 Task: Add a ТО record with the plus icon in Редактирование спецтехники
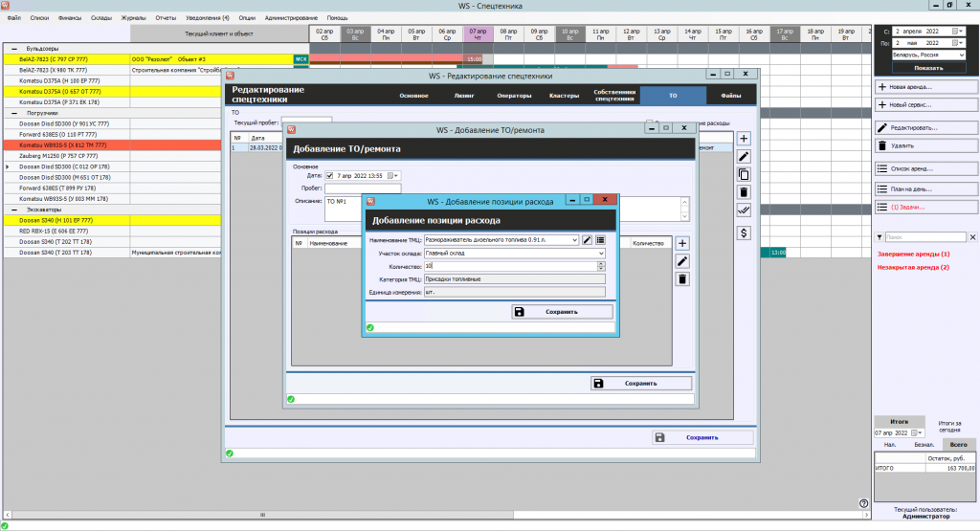pos(744,139)
